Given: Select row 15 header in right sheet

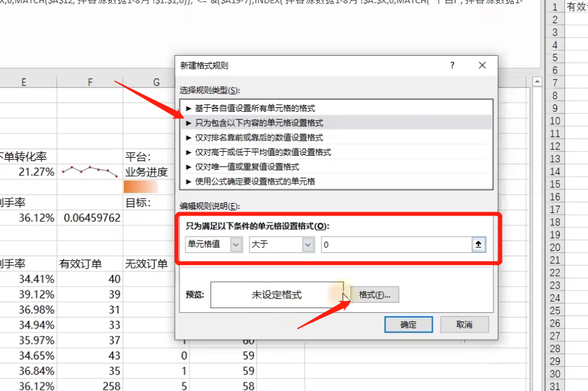Looking at the screenshot, I should (x=555, y=184).
